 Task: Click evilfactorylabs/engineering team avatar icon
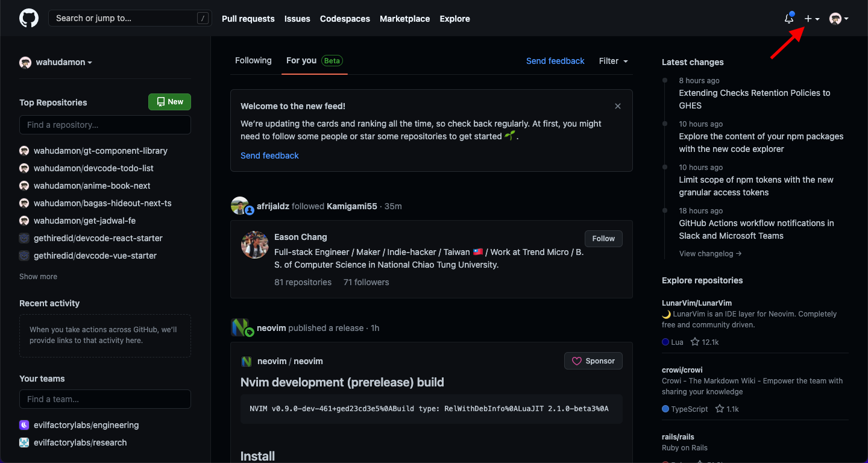point(24,425)
